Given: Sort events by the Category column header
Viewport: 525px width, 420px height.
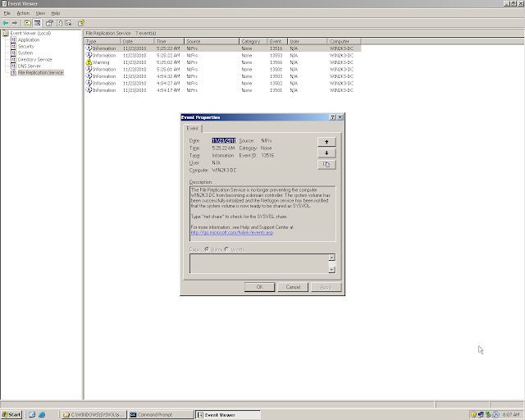Looking at the screenshot, I should pos(253,41).
